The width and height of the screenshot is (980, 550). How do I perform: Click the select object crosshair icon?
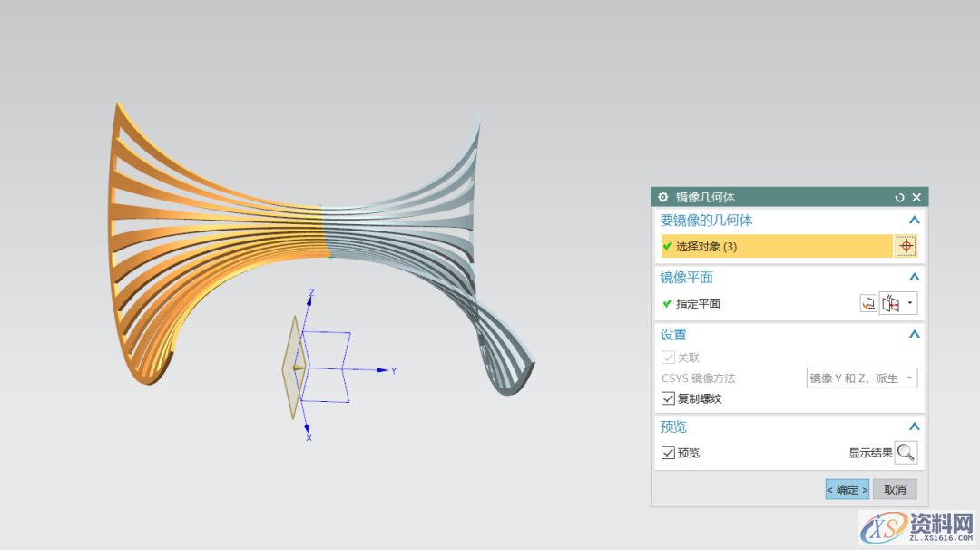click(906, 246)
